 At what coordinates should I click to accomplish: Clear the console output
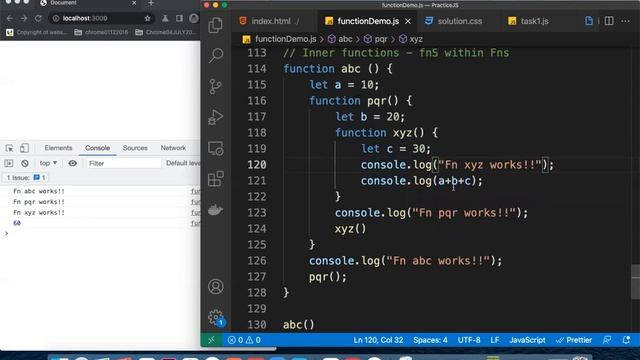25,163
